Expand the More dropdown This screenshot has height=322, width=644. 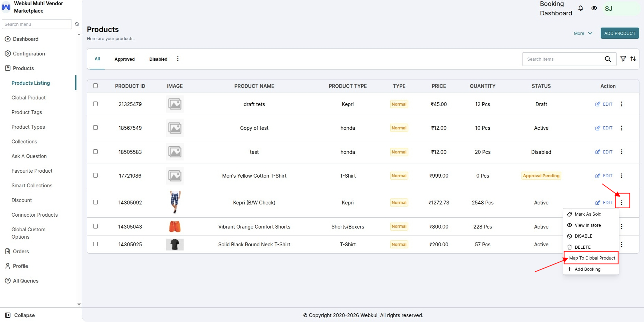[x=583, y=33]
